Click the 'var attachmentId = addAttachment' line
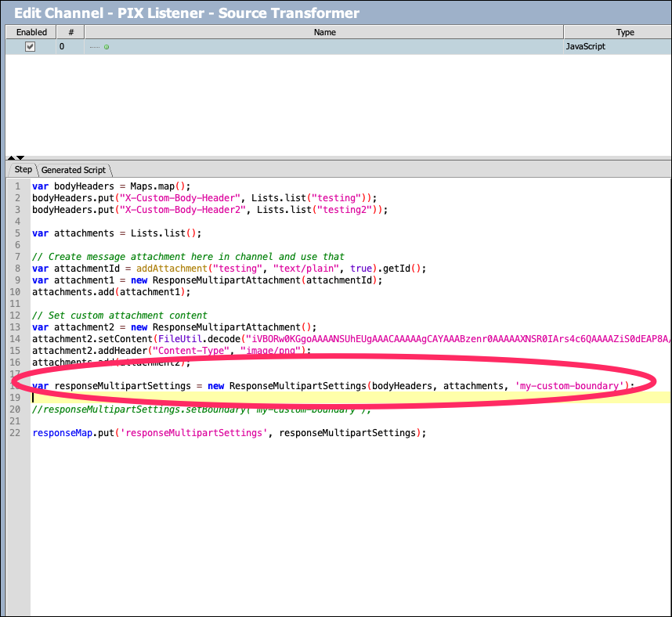 pos(229,269)
